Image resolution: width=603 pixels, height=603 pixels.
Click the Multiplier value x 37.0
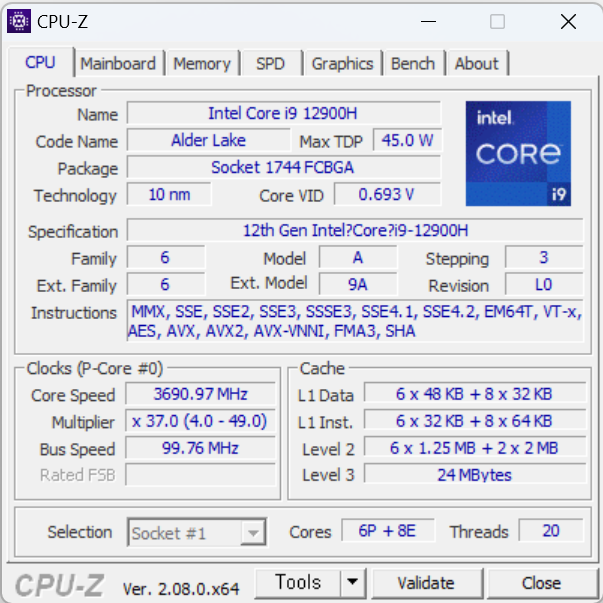(200, 421)
